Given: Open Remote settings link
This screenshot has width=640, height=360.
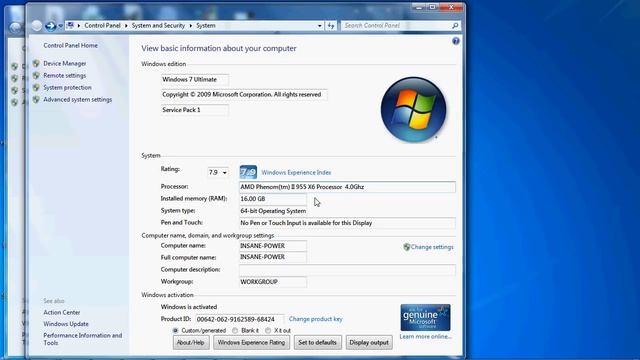Looking at the screenshot, I should (x=65, y=76).
